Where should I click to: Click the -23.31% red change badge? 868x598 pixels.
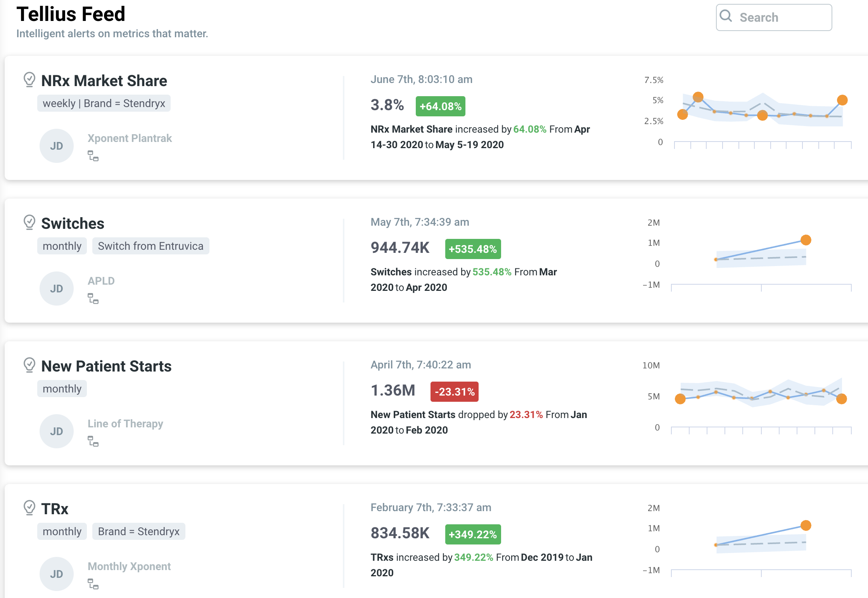[454, 392]
